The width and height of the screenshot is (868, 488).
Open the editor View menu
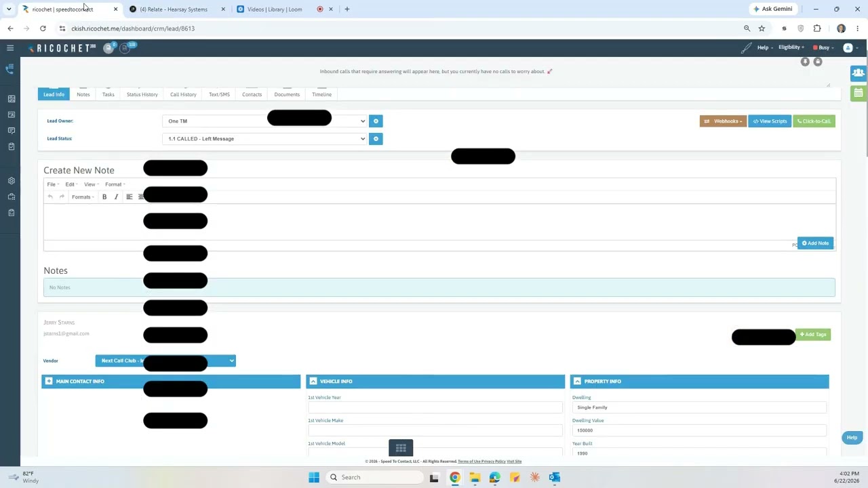[91, 184]
